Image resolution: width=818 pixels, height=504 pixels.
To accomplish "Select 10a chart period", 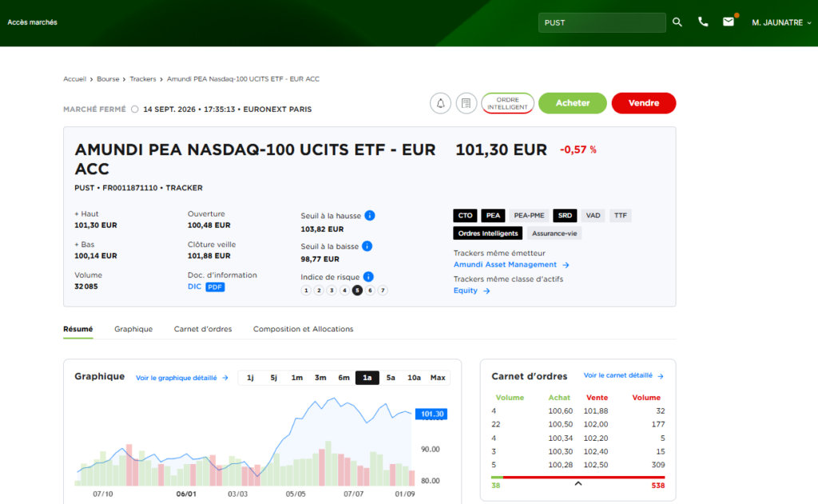I will pyautogui.click(x=415, y=378).
